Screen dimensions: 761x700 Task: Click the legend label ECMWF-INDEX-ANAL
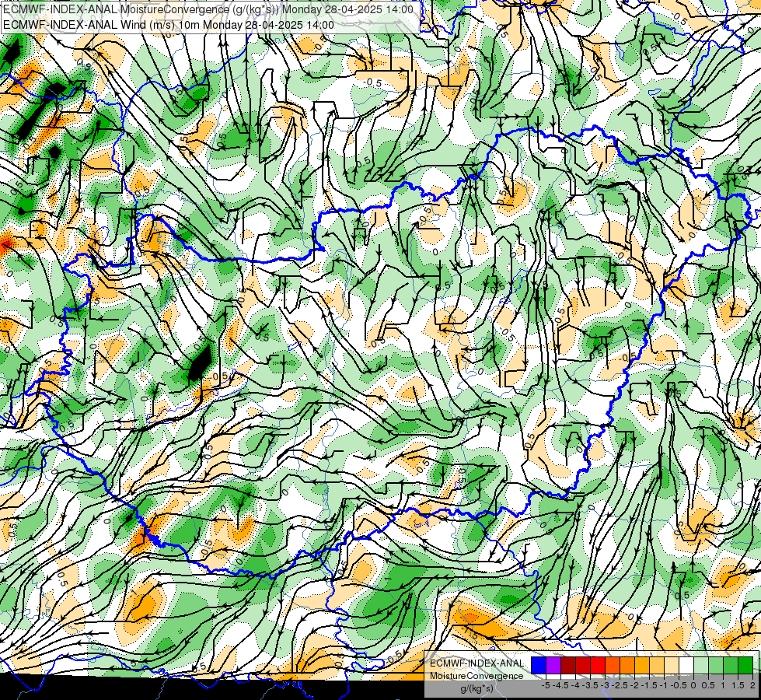(477, 663)
